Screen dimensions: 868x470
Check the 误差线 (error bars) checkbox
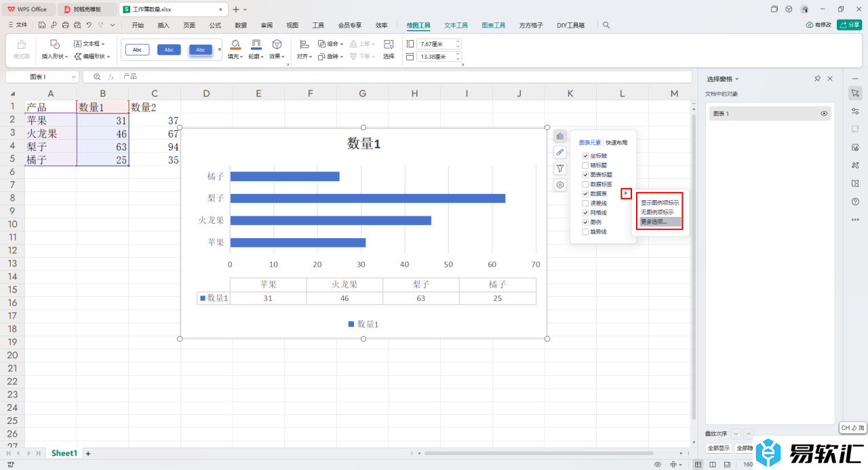click(x=585, y=203)
